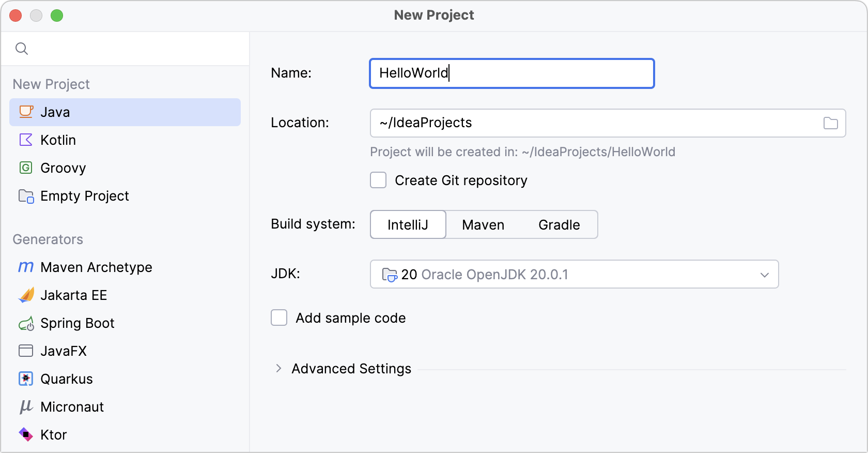Select Empty Project label

[x=85, y=196]
